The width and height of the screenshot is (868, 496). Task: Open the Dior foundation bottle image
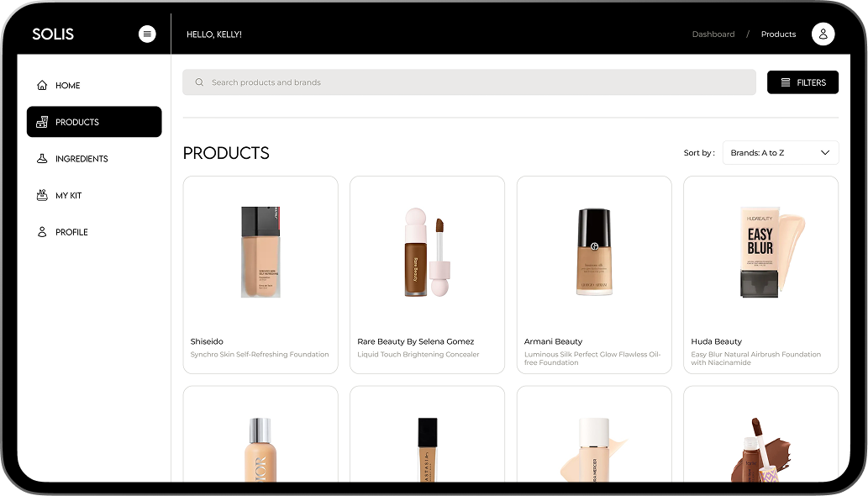tap(260, 450)
